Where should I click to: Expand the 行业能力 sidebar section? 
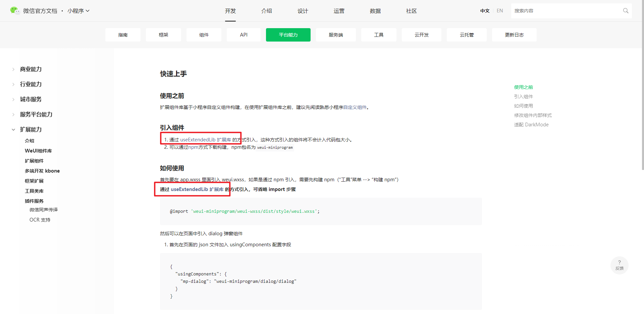pyautogui.click(x=31, y=84)
